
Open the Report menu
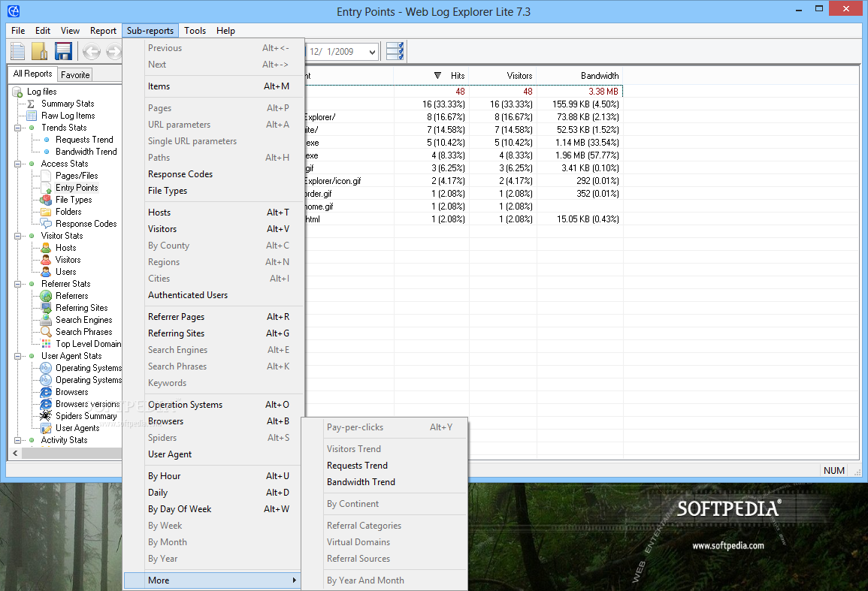(104, 31)
